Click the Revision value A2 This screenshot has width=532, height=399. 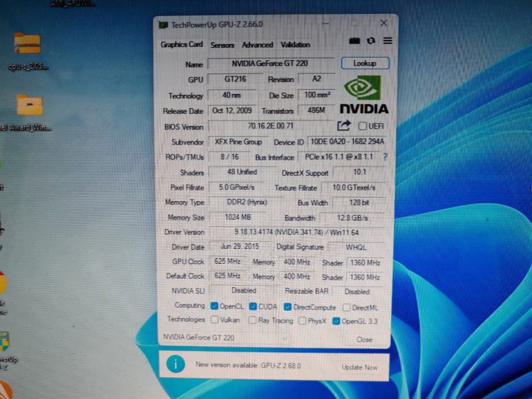tap(316, 79)
